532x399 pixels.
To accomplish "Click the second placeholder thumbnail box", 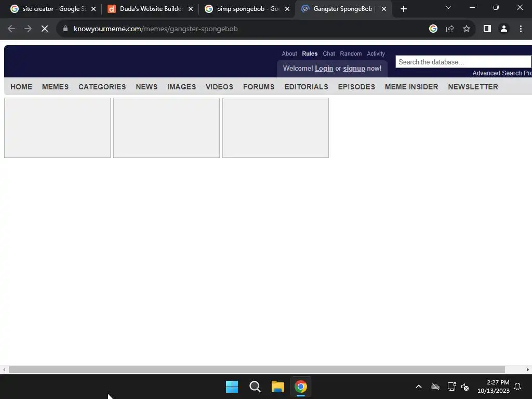I will pos(166,128).
